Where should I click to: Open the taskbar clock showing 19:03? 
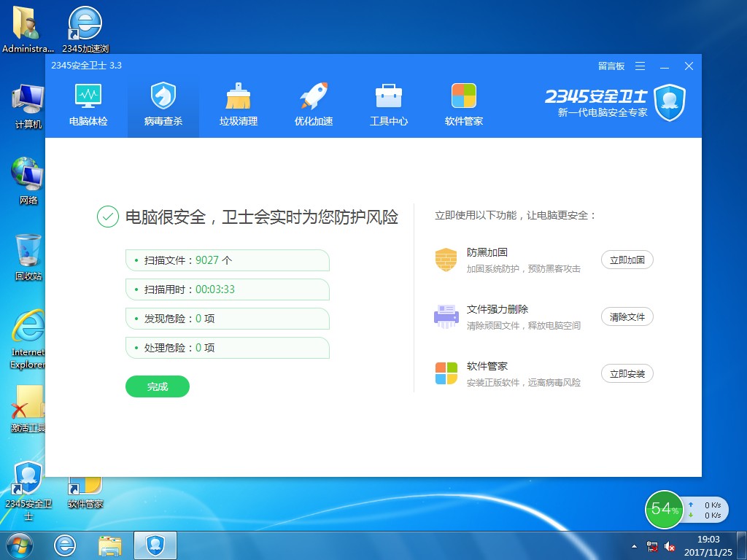708,545
